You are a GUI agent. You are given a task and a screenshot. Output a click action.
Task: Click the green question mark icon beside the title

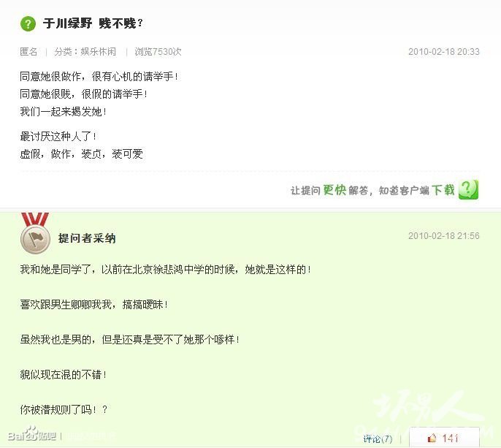(28, 23)
